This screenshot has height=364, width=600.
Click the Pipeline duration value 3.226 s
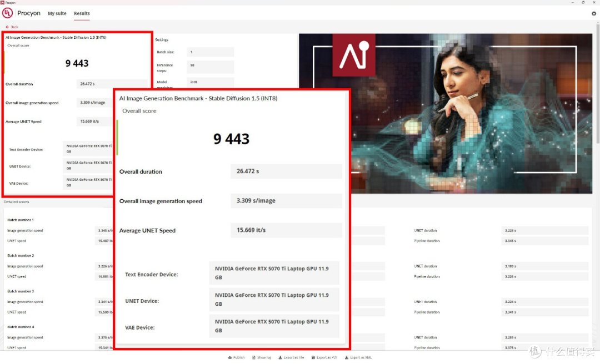click(x=544, y=276)
